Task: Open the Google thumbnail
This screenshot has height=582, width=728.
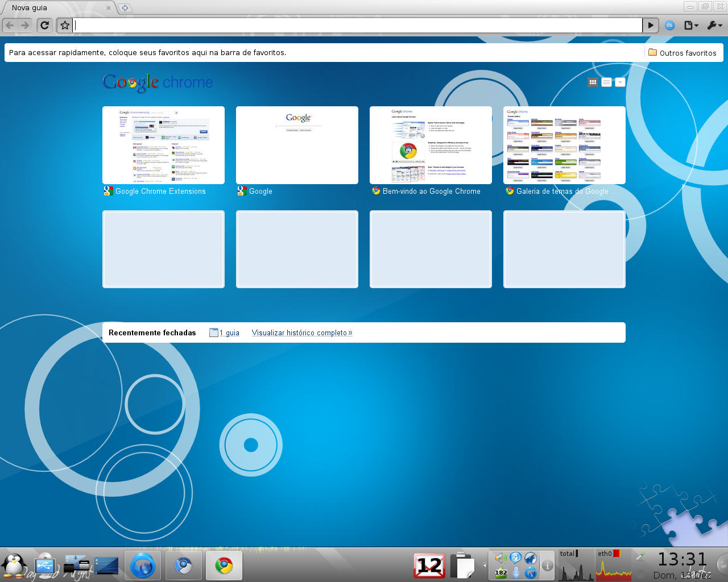Action: click(297, 145)
